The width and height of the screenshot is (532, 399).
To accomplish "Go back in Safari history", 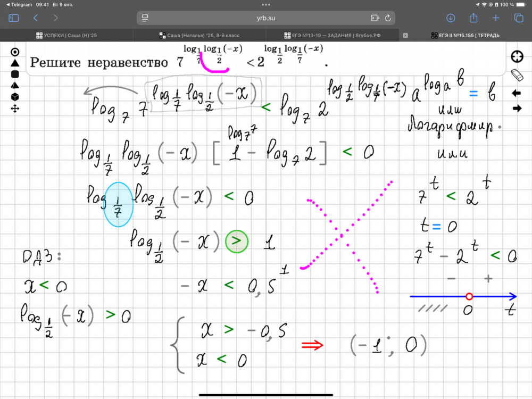I will pos(36,18).
